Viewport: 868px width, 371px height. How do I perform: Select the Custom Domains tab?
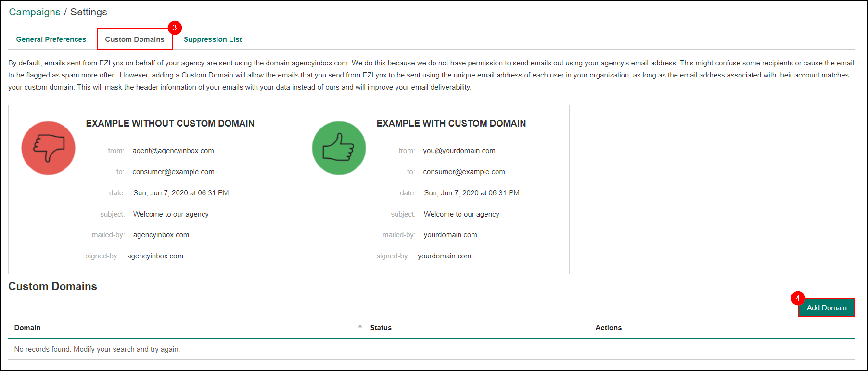[135, 39]
